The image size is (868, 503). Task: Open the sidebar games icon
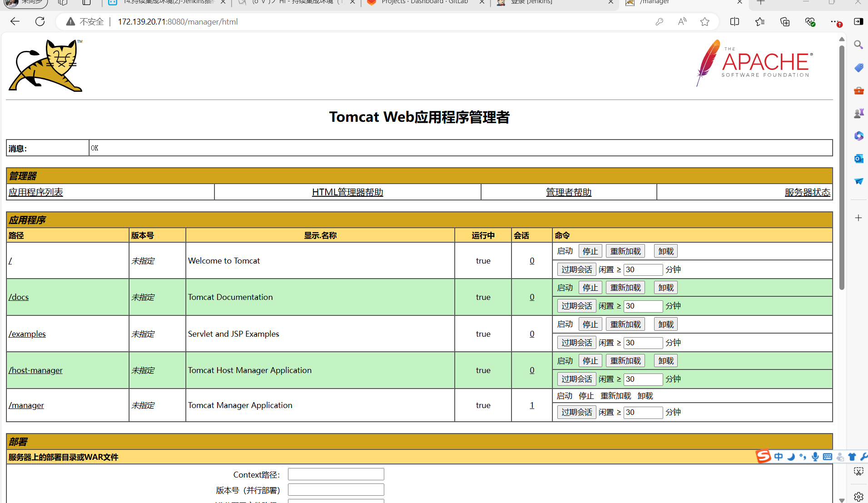[858, 113]
